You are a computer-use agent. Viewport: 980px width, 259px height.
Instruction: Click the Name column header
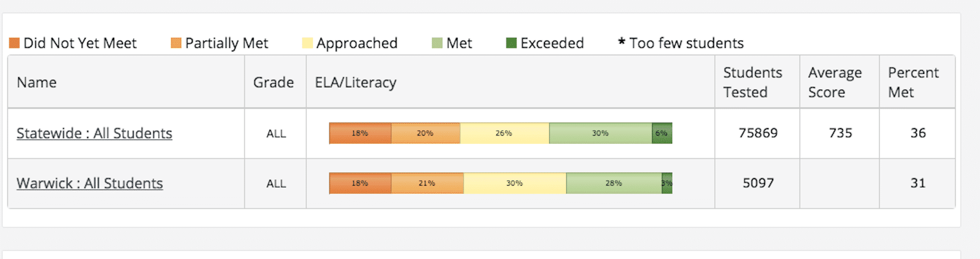(x=37, y=82)
